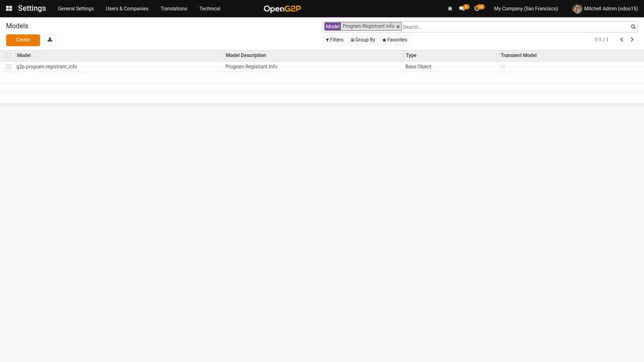Open the Technical menu
Image resolution: width=644 pixels, height=362 pixels.
(x=210, y=8)
